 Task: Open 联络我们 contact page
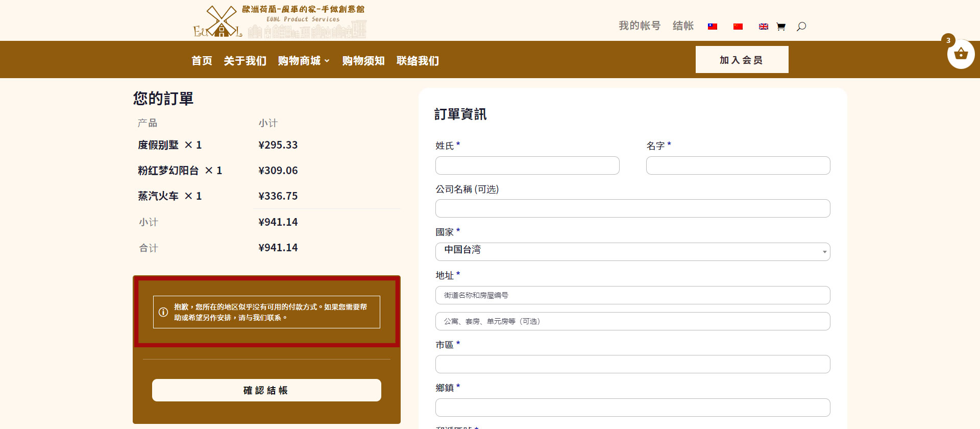[418, 61]
